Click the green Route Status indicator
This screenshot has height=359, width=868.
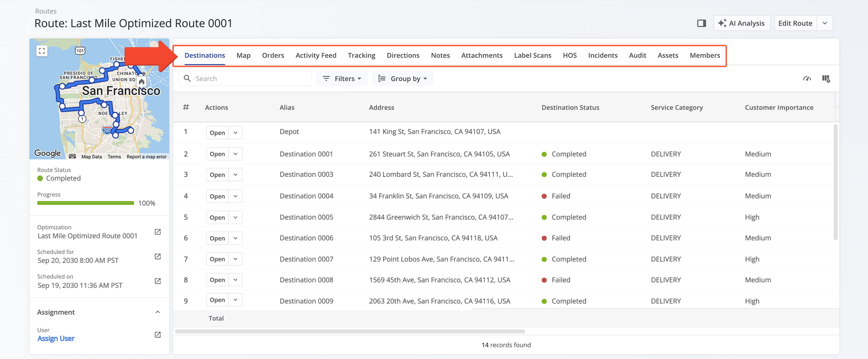tap(40, 178)
